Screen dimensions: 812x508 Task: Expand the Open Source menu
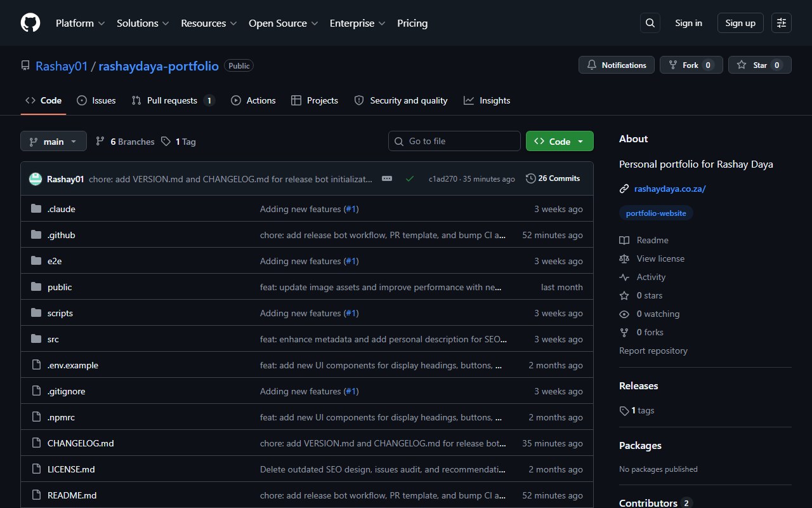pos(283,23)
